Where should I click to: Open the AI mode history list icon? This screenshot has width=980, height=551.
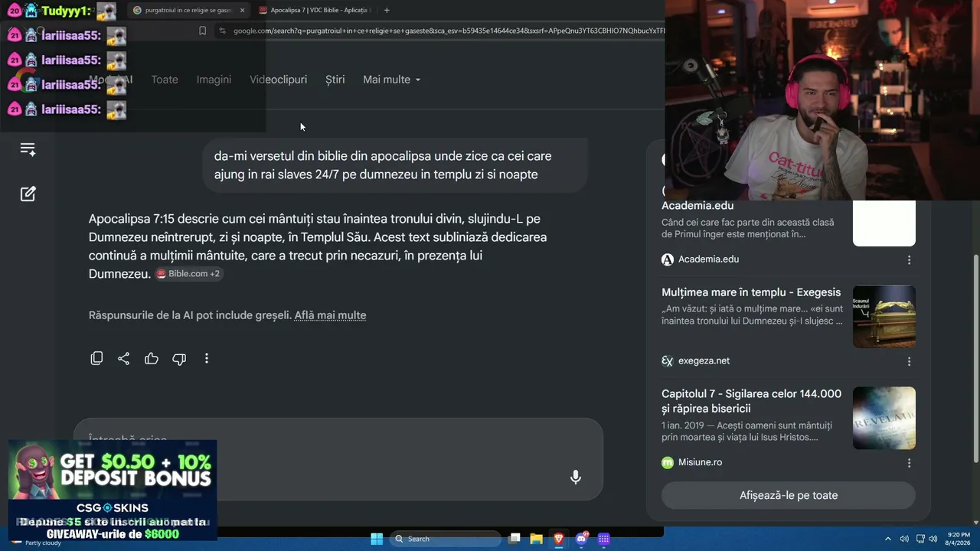pyautogui.click(x=28, y=149)
